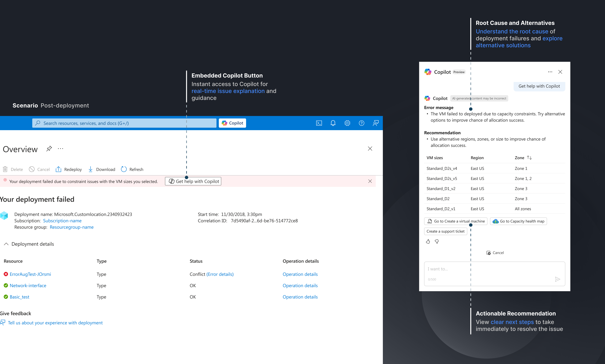
Task: Open Copilot panel more options ellipsis
Action: pyautogui.click(x=550, y=72)
